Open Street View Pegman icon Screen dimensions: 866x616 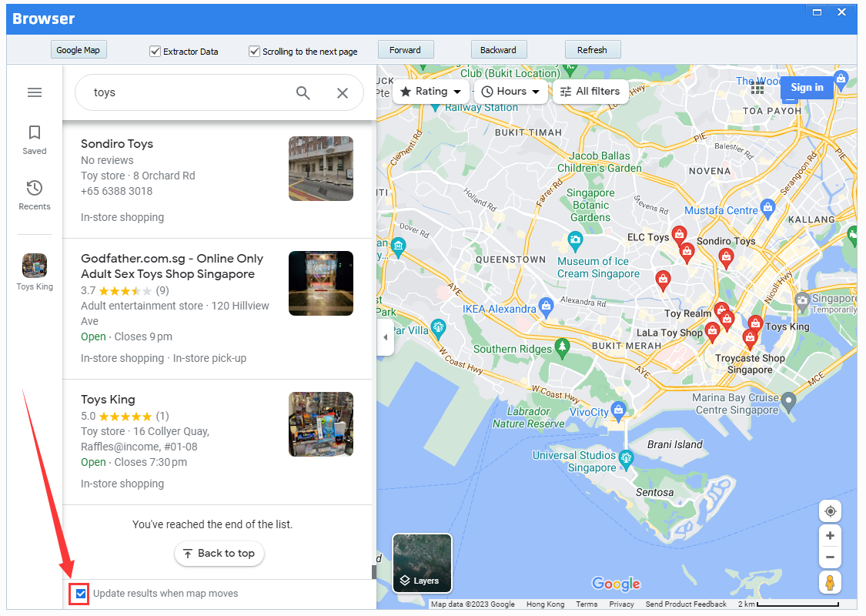[830, 583]
